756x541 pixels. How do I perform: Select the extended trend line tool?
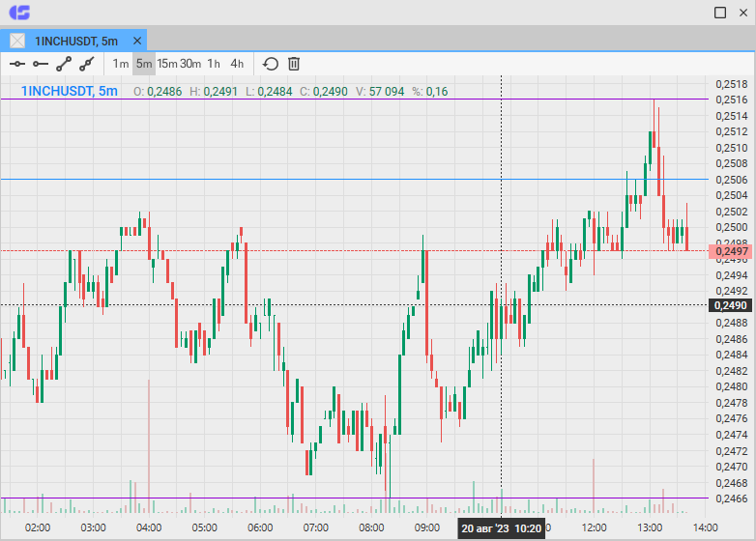click(x=87, y=64)
